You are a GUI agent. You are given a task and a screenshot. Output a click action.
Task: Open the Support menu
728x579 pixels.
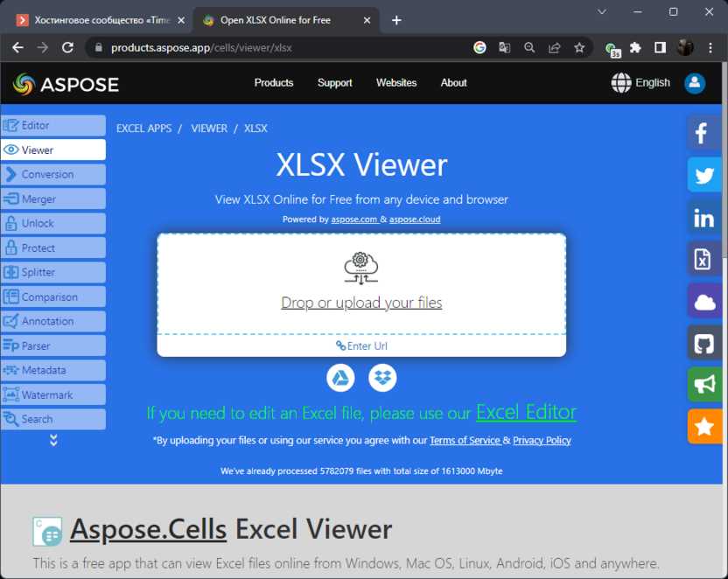point(335,82)
